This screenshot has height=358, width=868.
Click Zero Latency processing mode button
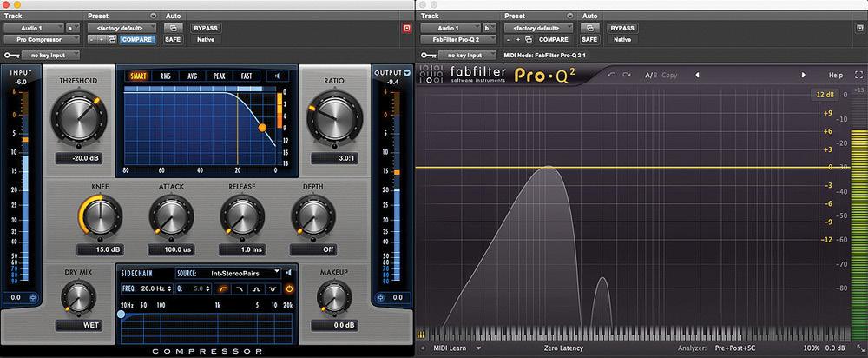pos(563,348)
